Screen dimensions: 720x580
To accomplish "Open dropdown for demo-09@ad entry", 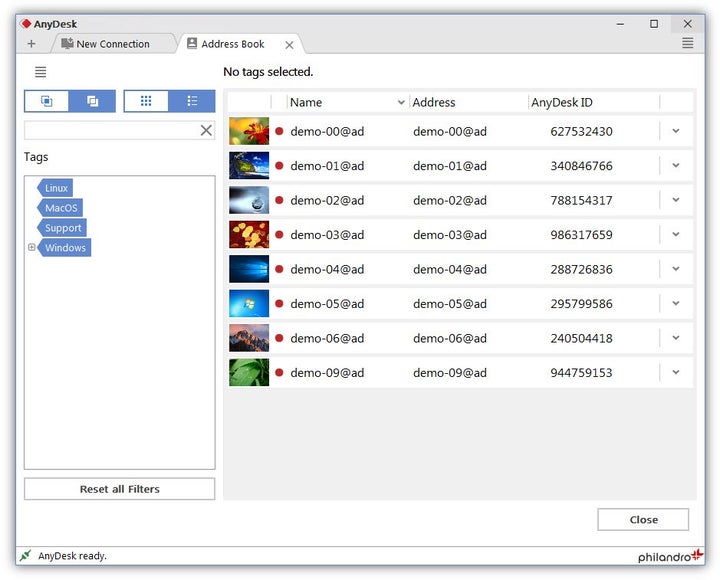I will click(676, 372).
